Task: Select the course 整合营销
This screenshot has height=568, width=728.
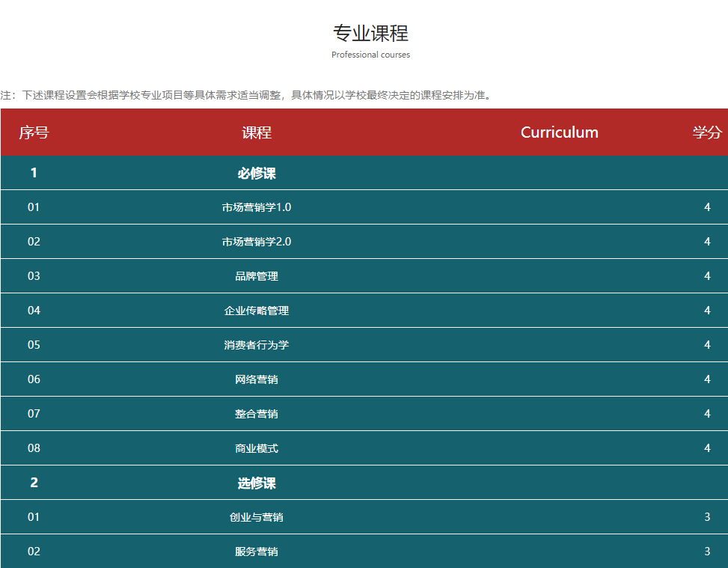Action: (257, 413)
